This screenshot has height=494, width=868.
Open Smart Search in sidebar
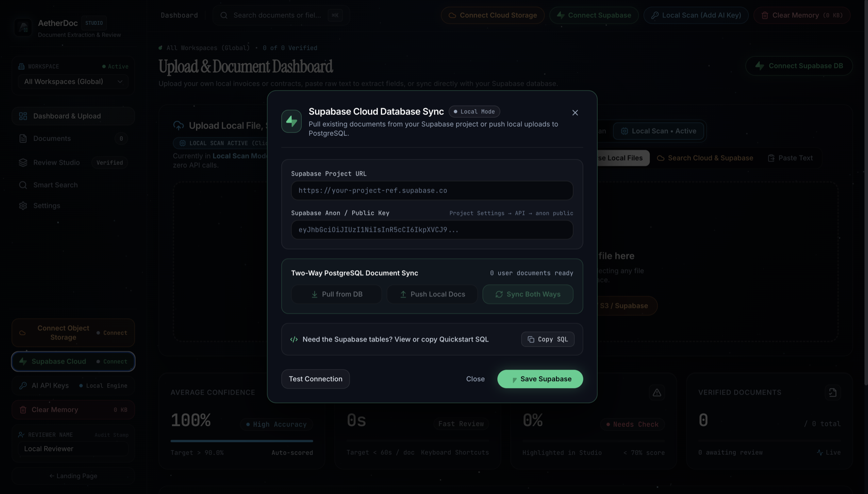tap(73, 185)
